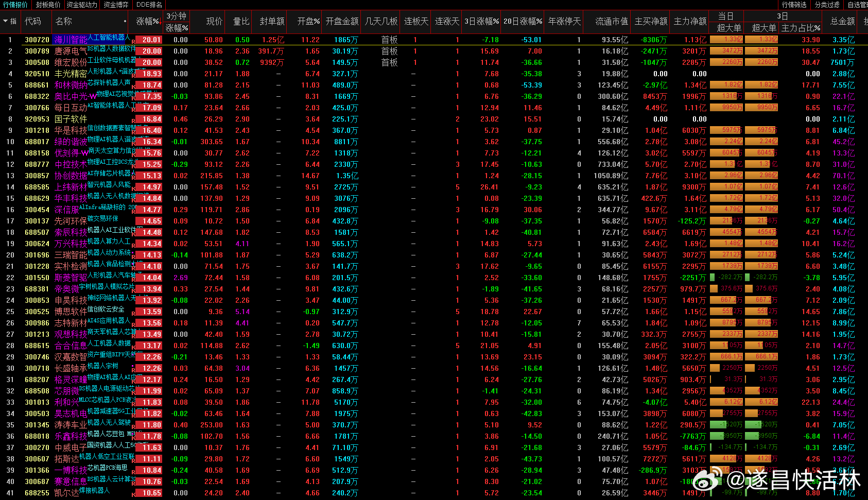Select stock 深信服

[x=67, y=210]
